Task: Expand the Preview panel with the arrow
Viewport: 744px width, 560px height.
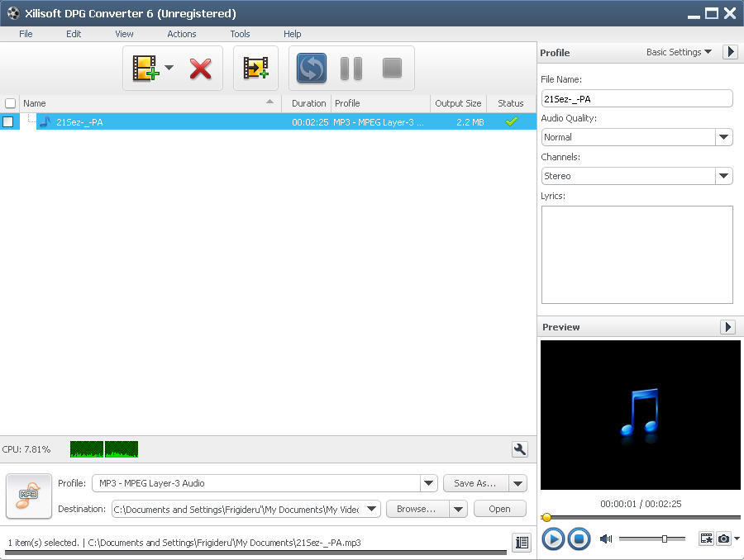Action: click(727, 327)
